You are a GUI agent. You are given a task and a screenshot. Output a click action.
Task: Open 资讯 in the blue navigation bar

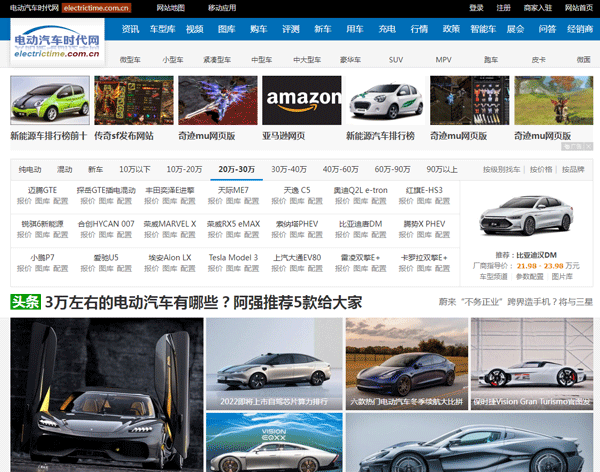[130, 29]
